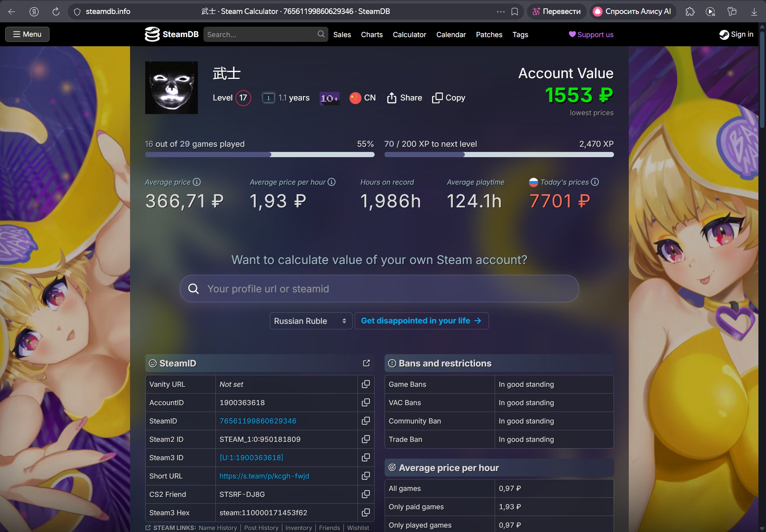Click the SteamDB logo
Image resolution: width=766 pixels, height=532 pixels.
[x=172, y=34]
